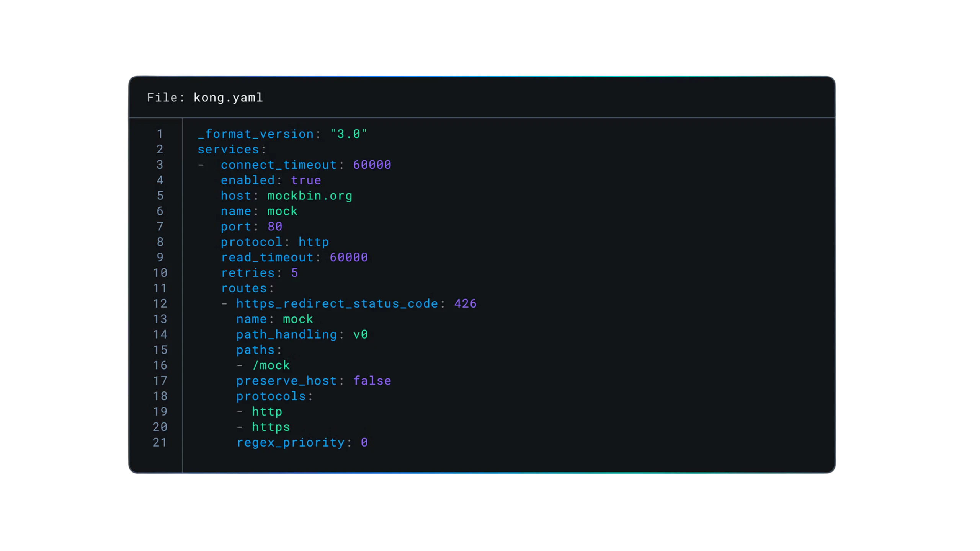Click the false value for preserve_host
Screen dimensions: 980x551
pos(372,381)
